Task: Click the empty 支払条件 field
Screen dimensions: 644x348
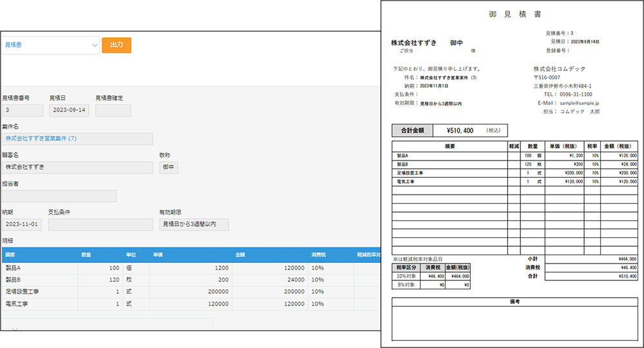Action: click(x=100, y=224)
